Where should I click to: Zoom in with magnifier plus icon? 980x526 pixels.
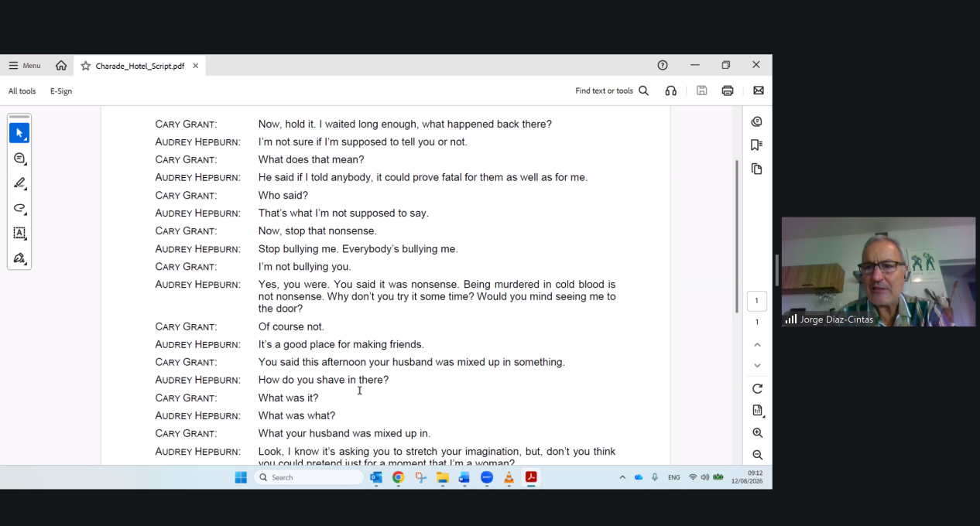coord(757,433)
